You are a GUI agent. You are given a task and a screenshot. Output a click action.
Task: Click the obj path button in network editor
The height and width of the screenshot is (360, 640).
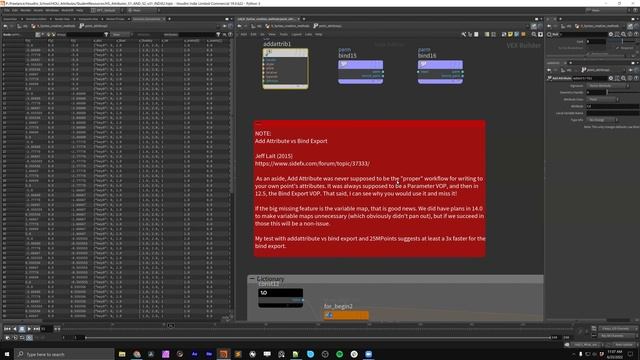coord(256,26)
